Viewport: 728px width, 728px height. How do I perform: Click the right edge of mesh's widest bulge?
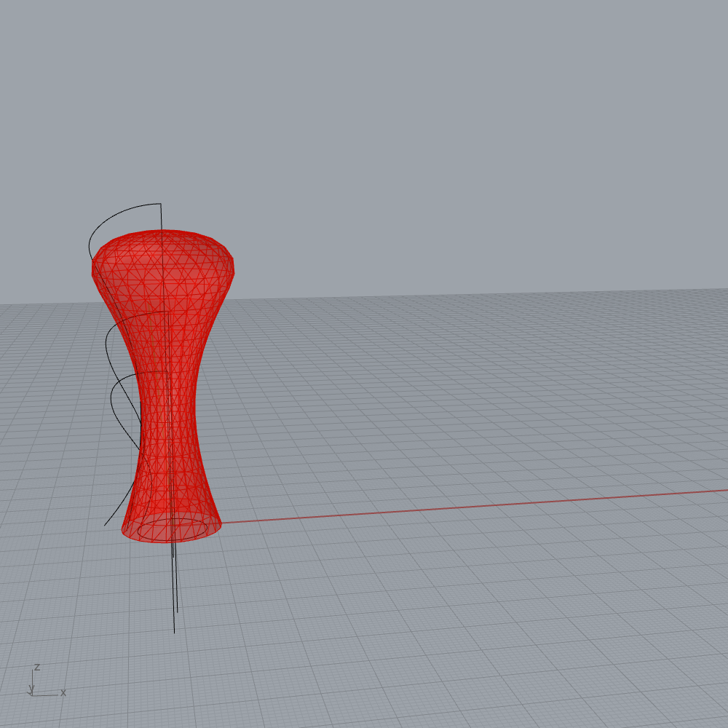tap(233, 268)
